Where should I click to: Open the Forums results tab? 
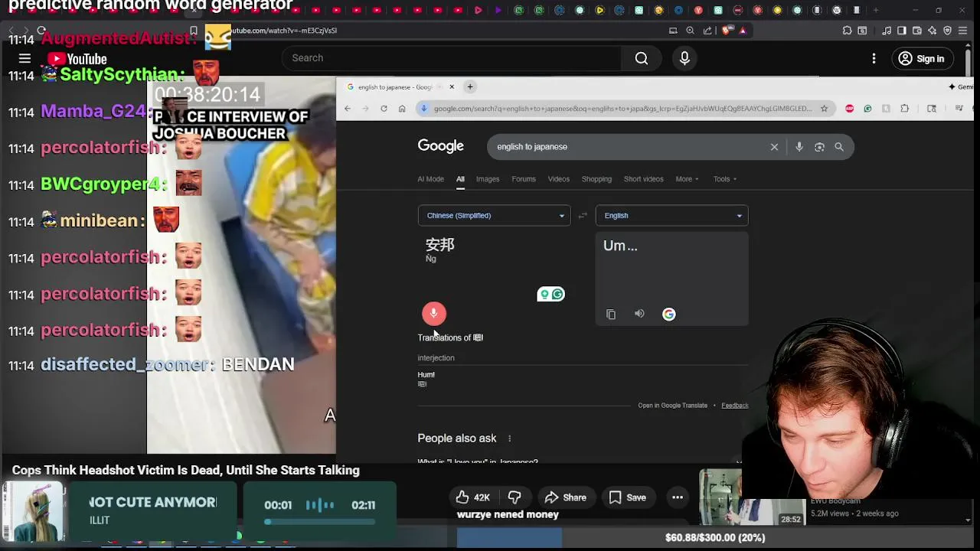coord(524,179)
